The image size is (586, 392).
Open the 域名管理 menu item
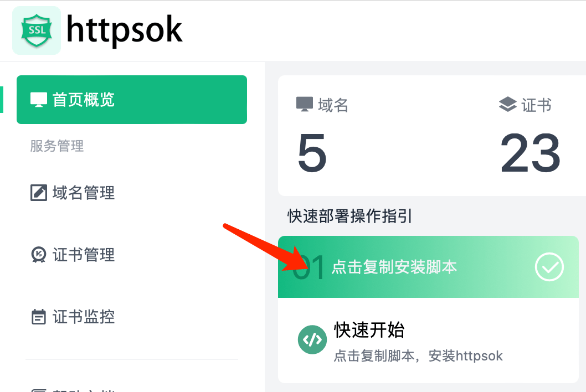tap(83, 193)
